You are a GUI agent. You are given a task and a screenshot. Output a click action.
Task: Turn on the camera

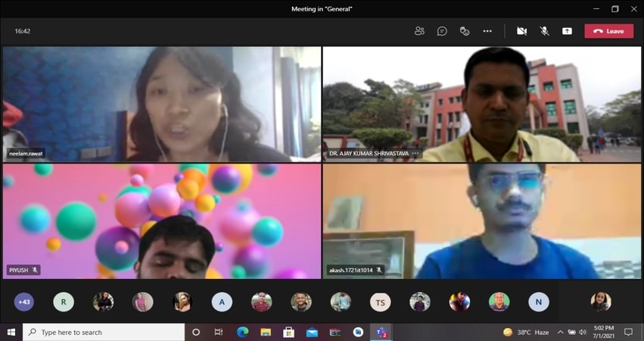pyautogui.click(x=521, y=31)
